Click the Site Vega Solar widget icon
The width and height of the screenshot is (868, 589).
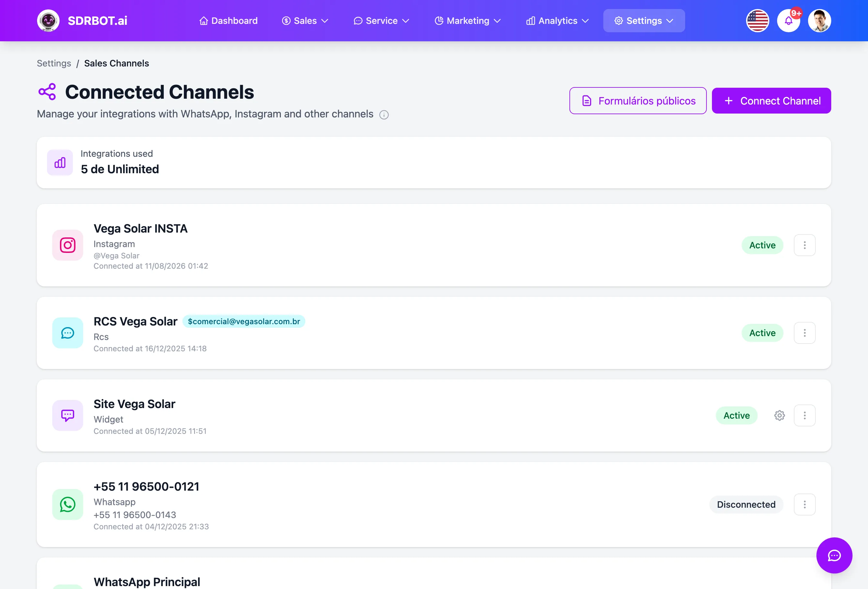pos(68,415)
